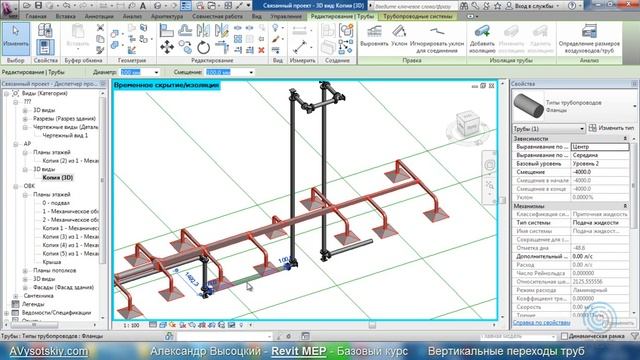The image size is (640, 360).
Task: Select the Move tool (four arrows)
Action: click(x=167, y=47)
